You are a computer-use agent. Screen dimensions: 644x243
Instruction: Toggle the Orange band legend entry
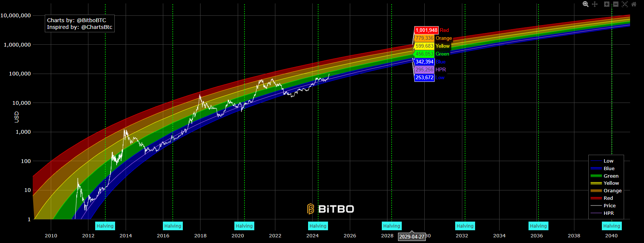coord(606,191)
